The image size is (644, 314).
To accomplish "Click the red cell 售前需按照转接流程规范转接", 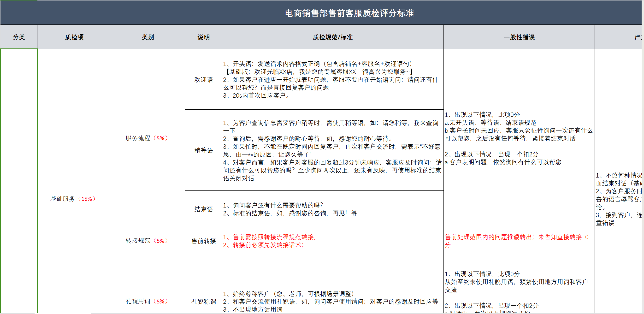I will tap(333, 241).
